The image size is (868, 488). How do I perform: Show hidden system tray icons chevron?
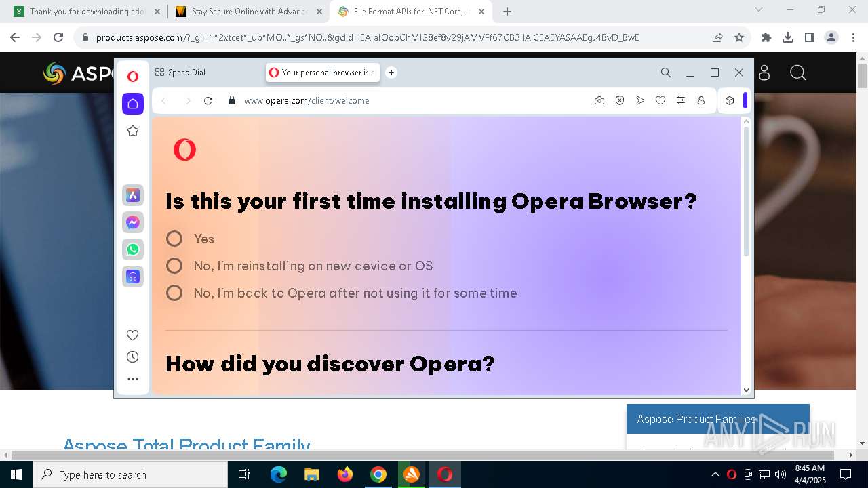coord(715,474)
